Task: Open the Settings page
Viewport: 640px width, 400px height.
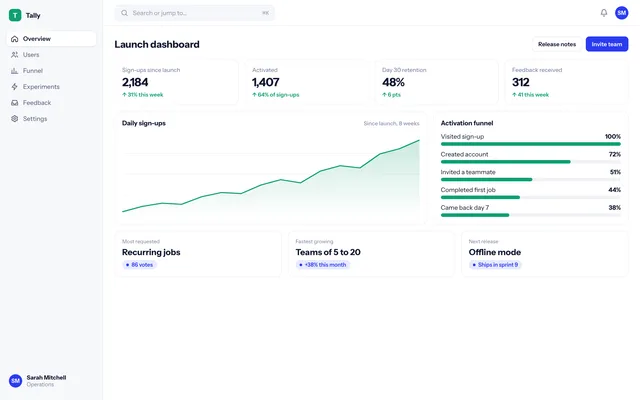Action: pyautogui.click(x=51, y=119)
